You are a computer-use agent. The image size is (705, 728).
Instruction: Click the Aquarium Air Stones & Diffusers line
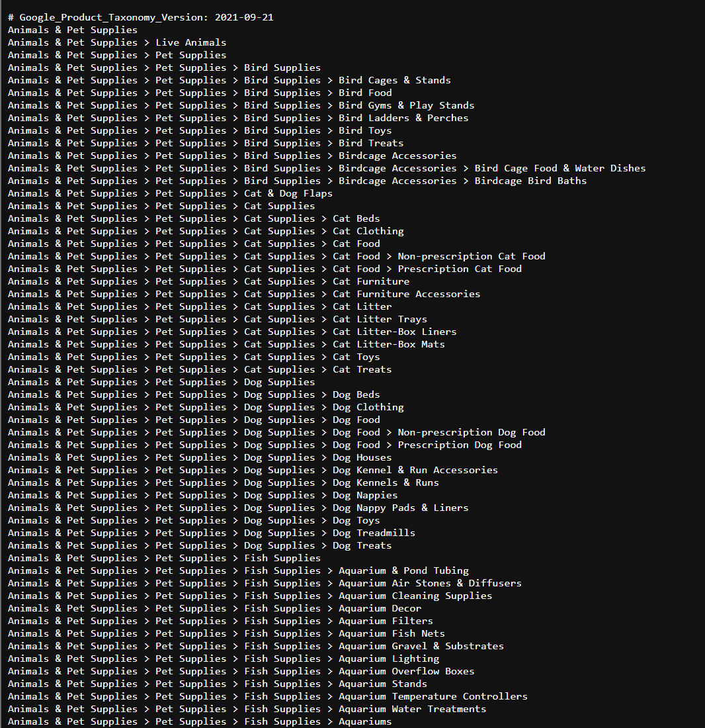click(x=265, y=583)
